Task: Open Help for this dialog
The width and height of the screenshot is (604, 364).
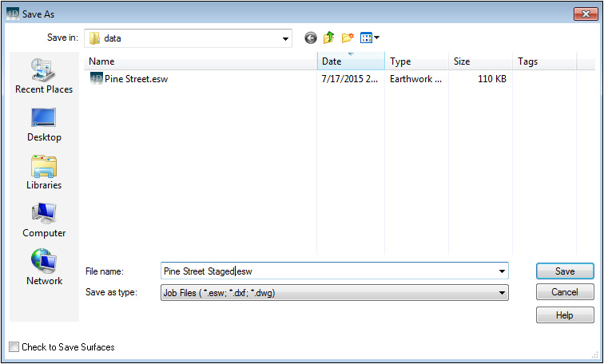Action: pyautogui.click(x=565, y=315)
